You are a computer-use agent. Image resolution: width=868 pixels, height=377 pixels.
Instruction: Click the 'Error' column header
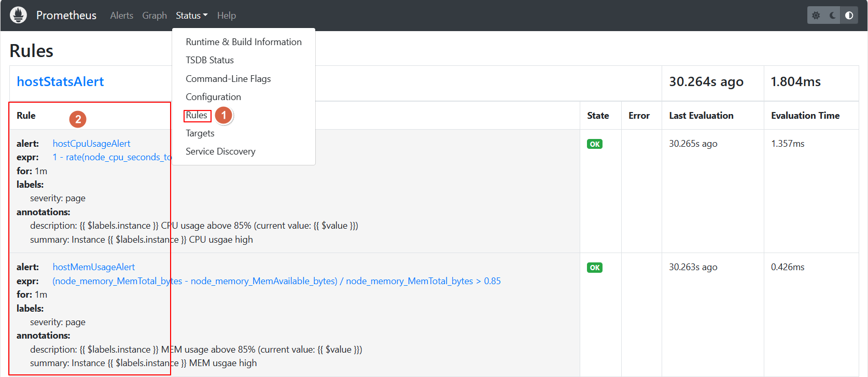point(639,116)
